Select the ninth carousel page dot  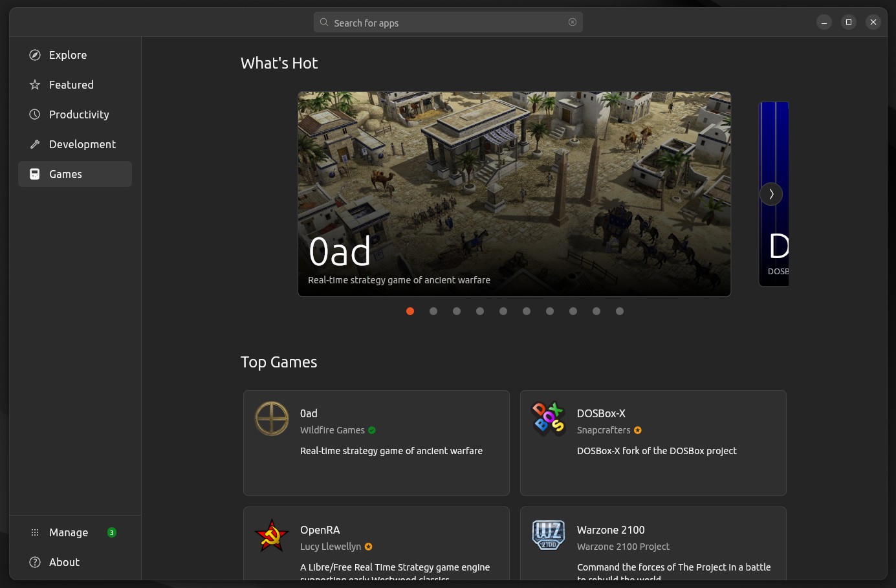(596, 311)
